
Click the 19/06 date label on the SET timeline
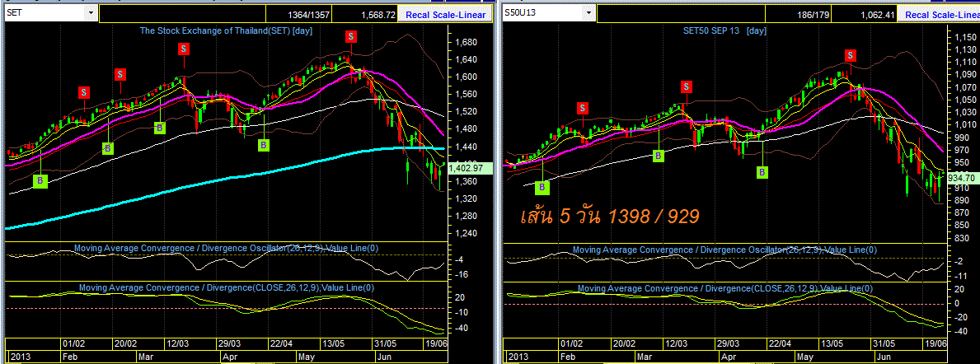(x=435, y=343)
